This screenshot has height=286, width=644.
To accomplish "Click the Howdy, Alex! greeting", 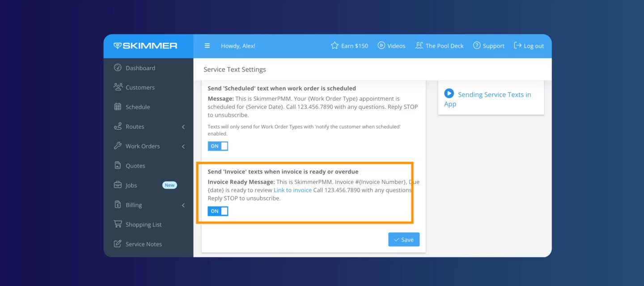I will [238, 46].
